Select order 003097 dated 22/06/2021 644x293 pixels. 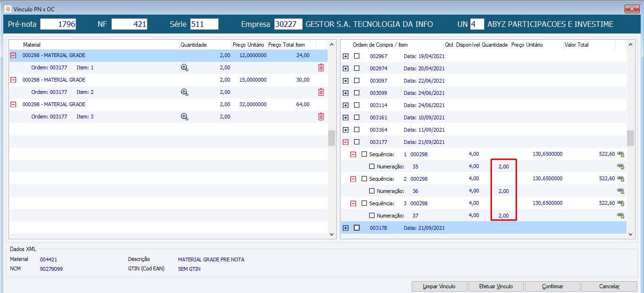click(x=483, y=80)
